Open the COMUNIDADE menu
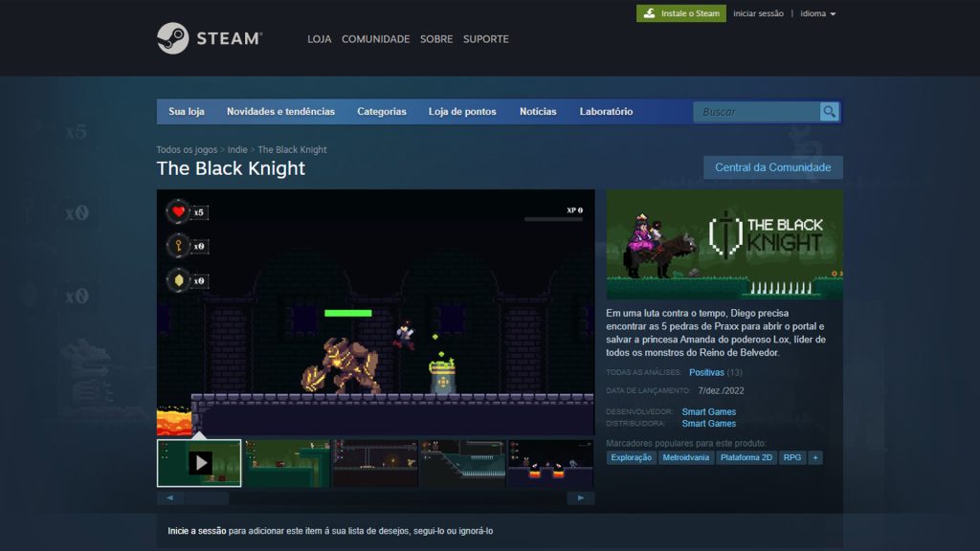 [375, 38]
